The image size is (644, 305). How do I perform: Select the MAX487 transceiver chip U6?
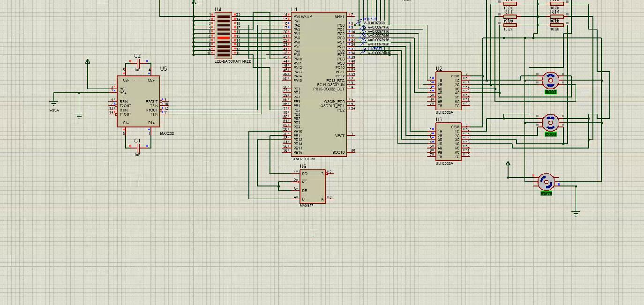(313, 186)
